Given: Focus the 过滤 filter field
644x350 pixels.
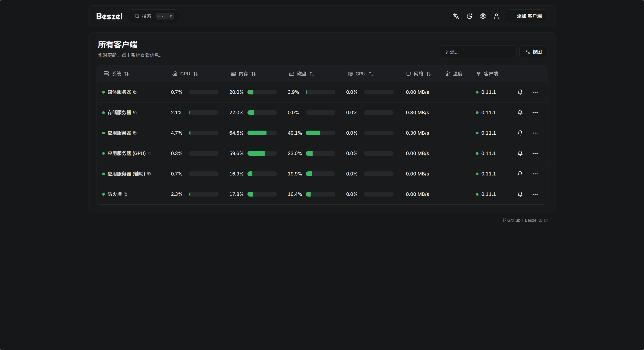Looking at the screenshot, I should click(478, 52).
